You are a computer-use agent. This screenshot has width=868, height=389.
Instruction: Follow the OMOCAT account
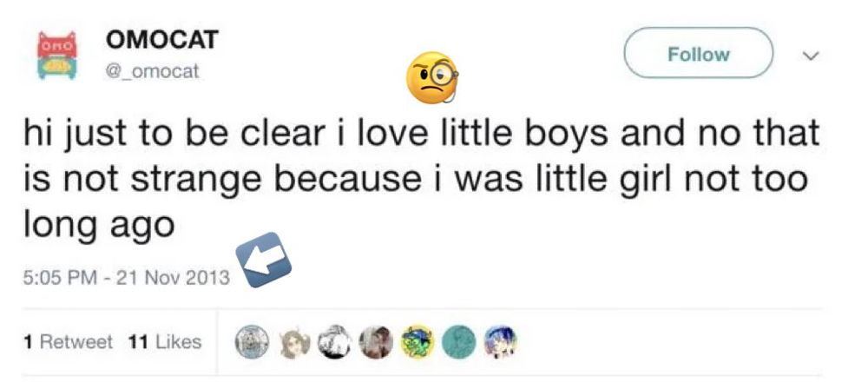point(699,55)
